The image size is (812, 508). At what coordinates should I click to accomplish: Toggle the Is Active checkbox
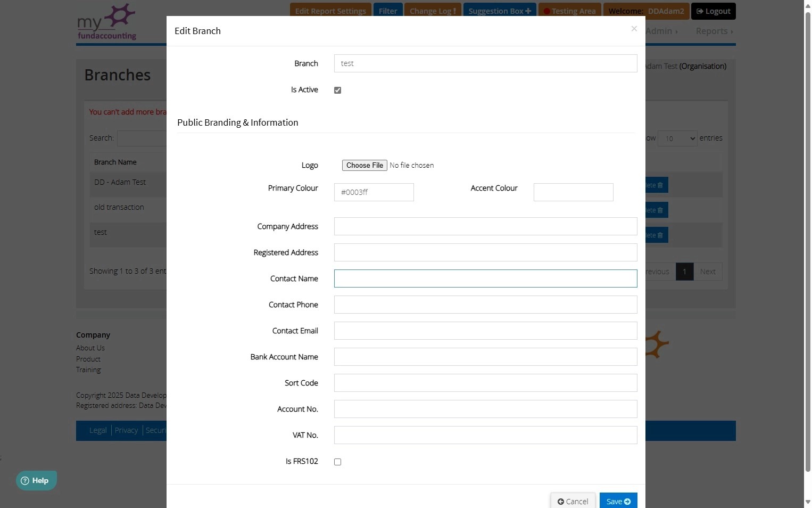(337, 90)
